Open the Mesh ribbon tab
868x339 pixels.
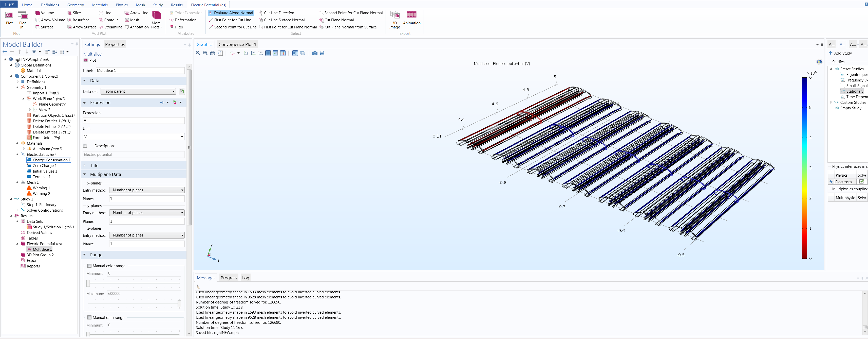pos(140,5)
